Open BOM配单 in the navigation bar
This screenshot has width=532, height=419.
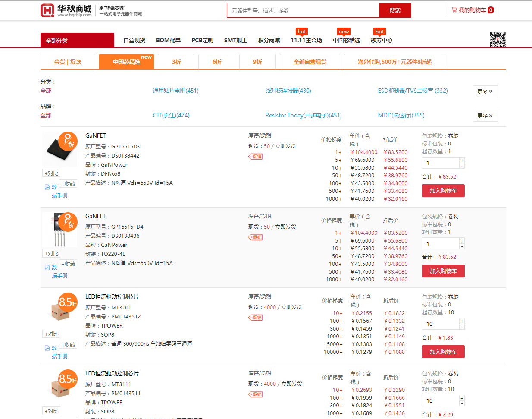(x=168, y=41)
